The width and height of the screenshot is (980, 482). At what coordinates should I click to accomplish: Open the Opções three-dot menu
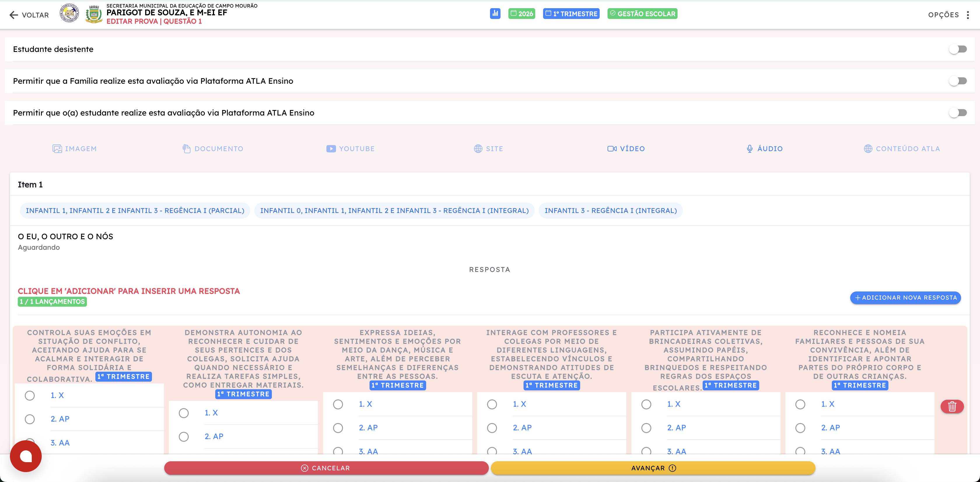(968, 15)
